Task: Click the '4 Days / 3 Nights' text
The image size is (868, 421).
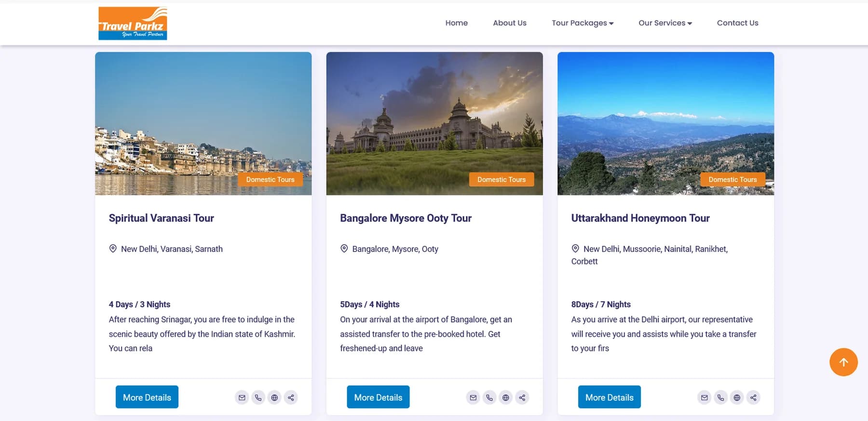Action: (x=139, y=304)
